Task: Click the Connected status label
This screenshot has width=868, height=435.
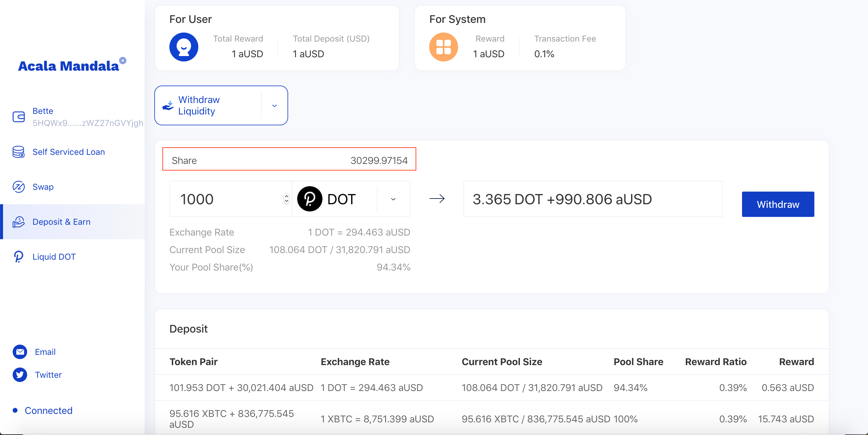Action: click(49, 410)
